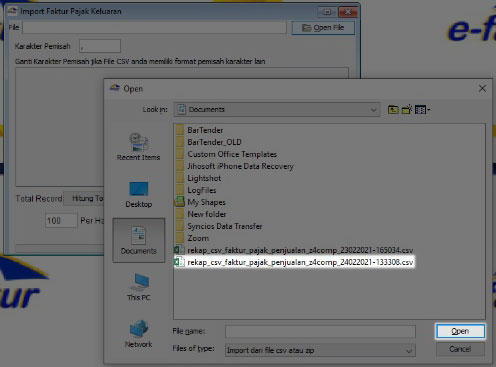Click into the File name field
This screenshot has height=367, width=496.
pos(320,332)
